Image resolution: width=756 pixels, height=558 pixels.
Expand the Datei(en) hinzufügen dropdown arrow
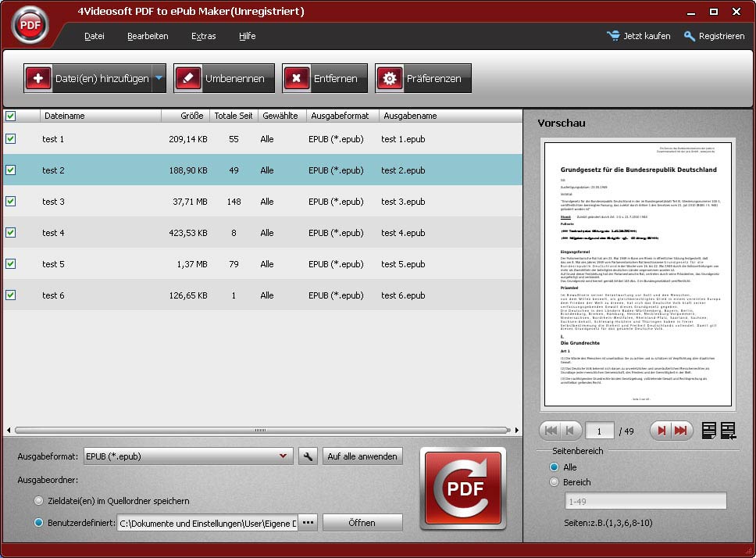159,77
